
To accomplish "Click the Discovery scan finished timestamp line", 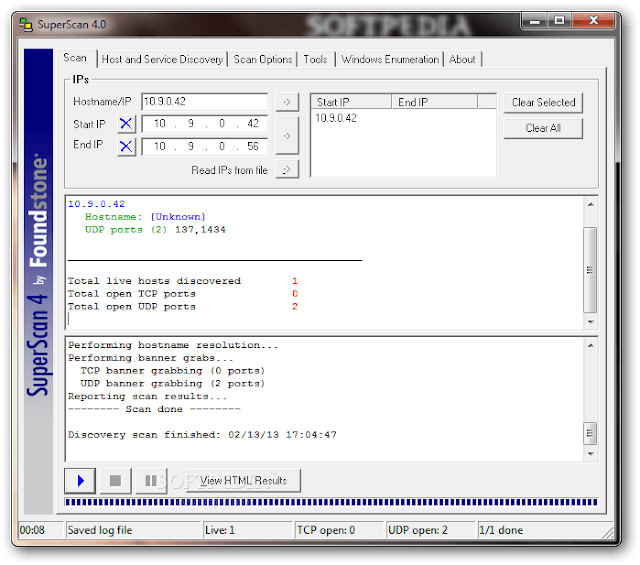I will click(202, 435).
